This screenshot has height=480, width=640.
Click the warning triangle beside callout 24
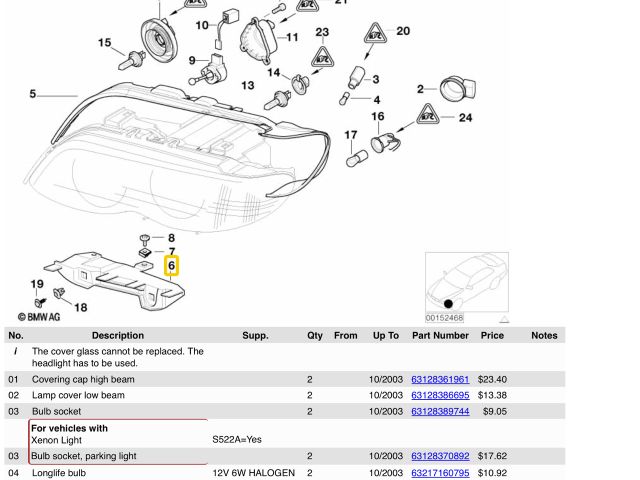[x=428, y=114]
